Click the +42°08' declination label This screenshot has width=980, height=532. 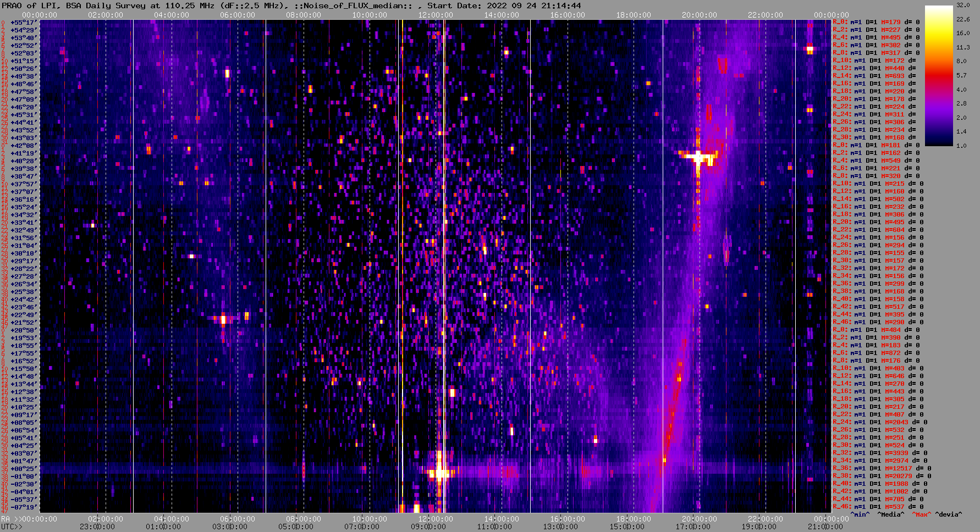23,145
